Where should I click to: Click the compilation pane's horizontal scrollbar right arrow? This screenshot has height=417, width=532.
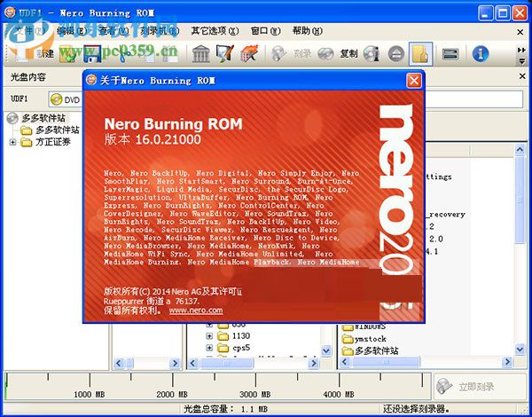pyautogui.click(x=175, y=364)
